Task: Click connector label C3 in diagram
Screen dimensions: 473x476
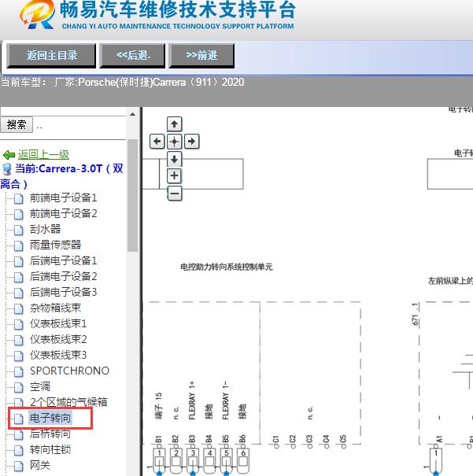Action: pyautogui.click(x=309, y=439)
